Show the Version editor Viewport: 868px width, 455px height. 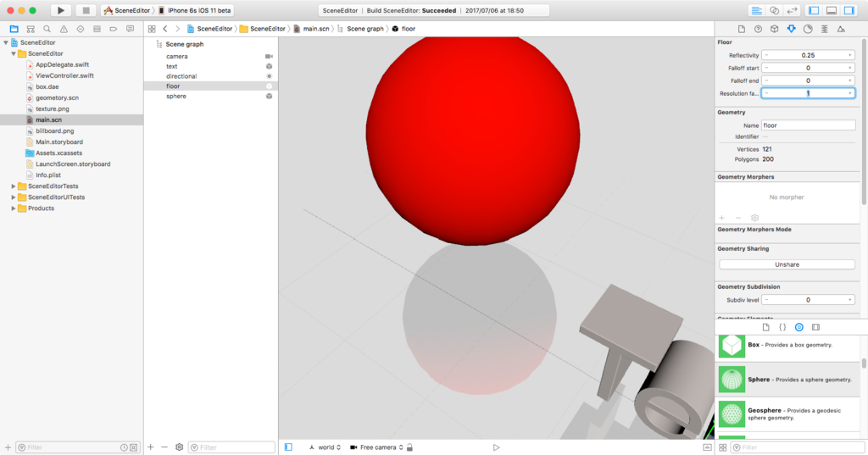(x=793, y=10)
